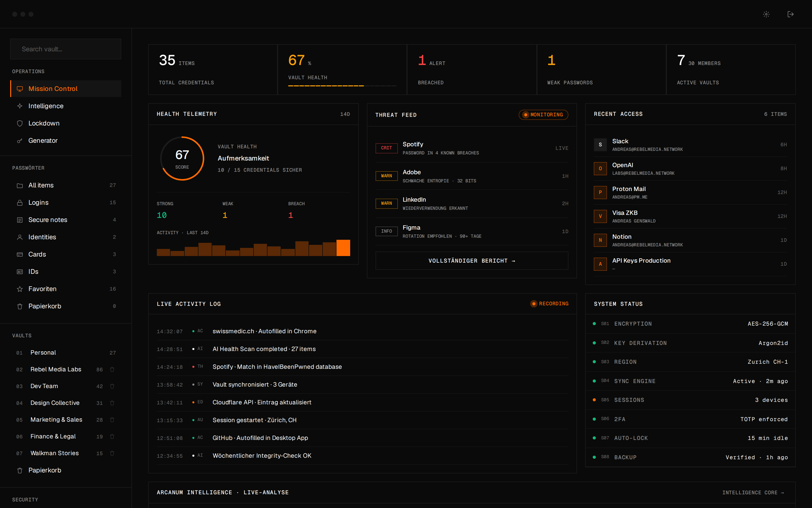Image resolution: width=812 pixels, height=508 pixels.
Task: Open the Generator section
Action: pyautogui.click(x=66, y=140)
